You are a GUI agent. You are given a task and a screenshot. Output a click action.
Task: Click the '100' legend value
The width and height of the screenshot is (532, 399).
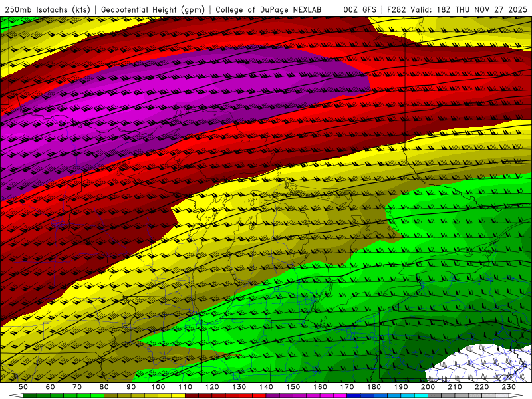tap(158, 387)
